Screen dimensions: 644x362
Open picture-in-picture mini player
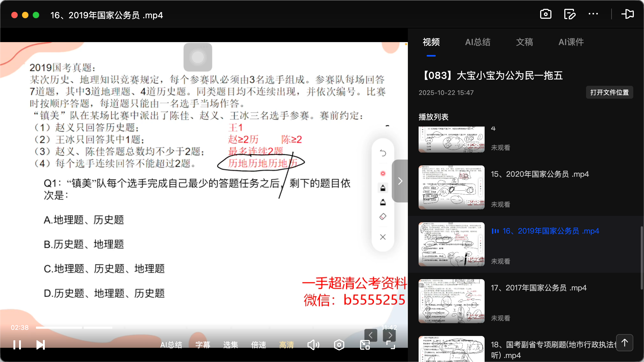[x=364, y=345]
